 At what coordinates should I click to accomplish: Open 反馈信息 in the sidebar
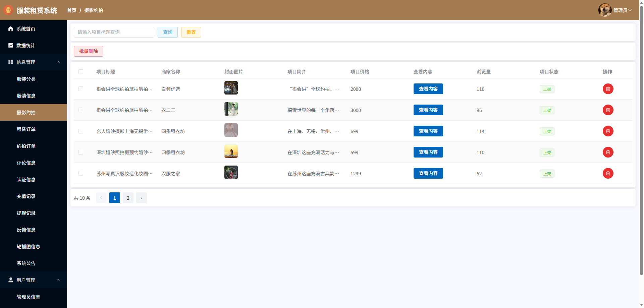point(34,230)
